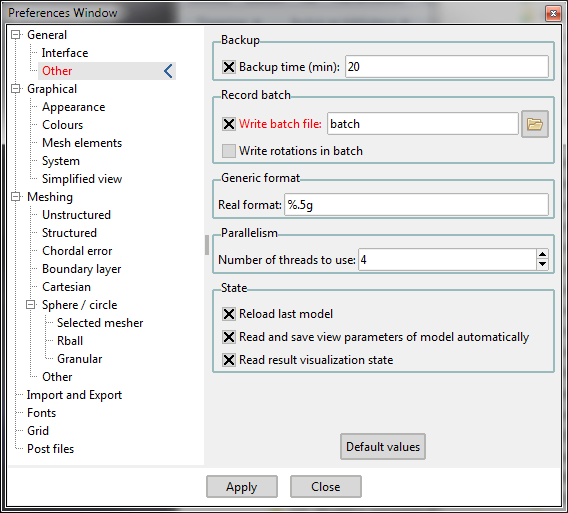Select Unstructured meshing options

click(x=76, y=215)
